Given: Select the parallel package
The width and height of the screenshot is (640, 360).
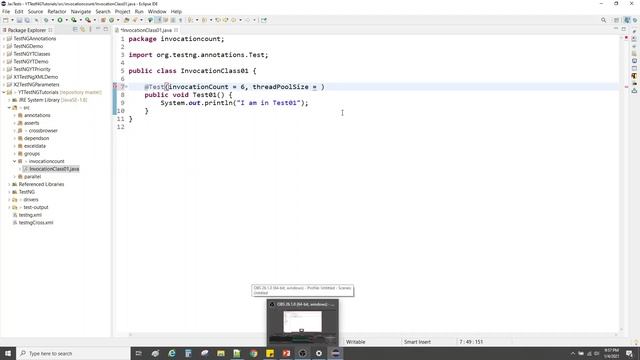Looking at the screenshot, I should 32,177.
